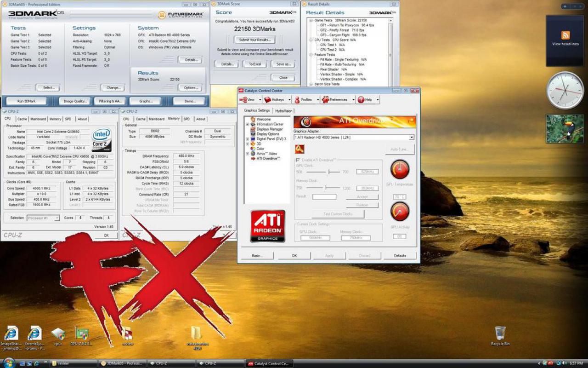Open Profiles icon in Catalyst Control Center
The image size is (588, 368).
(297, 100)
